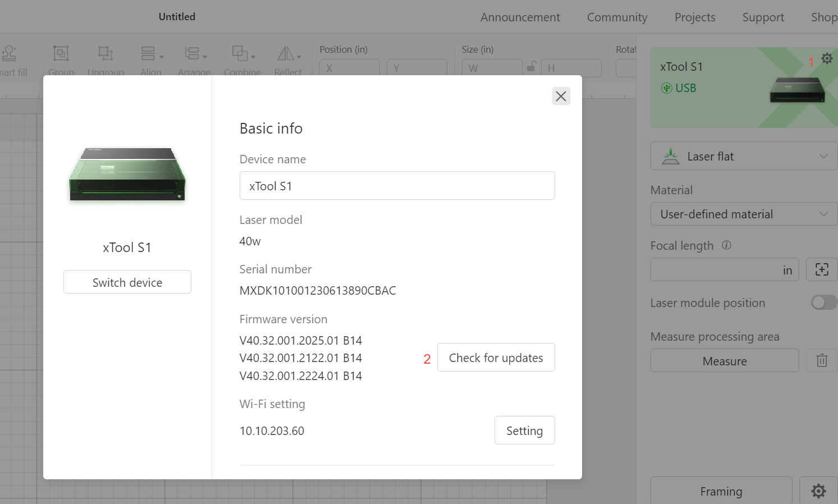Click the auto-measure focal length icon
Screen dimensions: 838x504
click(x=822, y=269)
